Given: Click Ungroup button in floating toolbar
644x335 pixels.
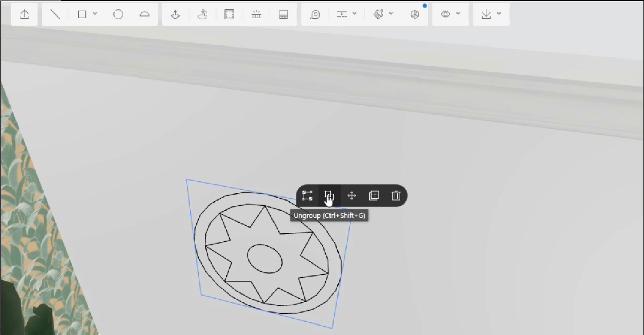Looking at the screenshot, I should (x=329, y=196).
